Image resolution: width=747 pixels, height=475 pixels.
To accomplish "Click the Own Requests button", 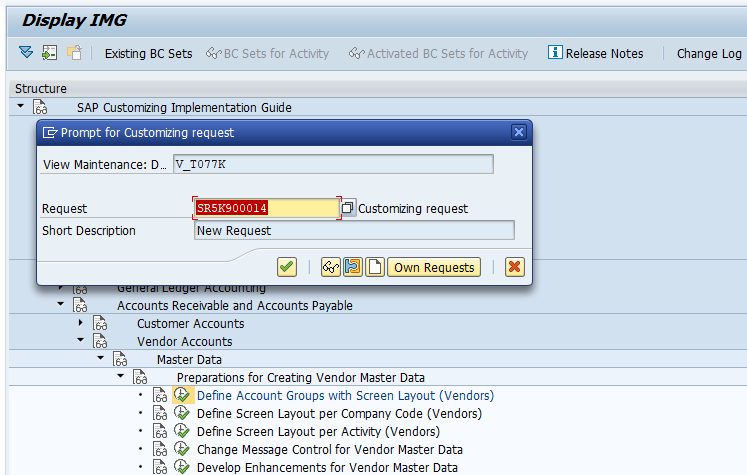I will pos(434,267).
